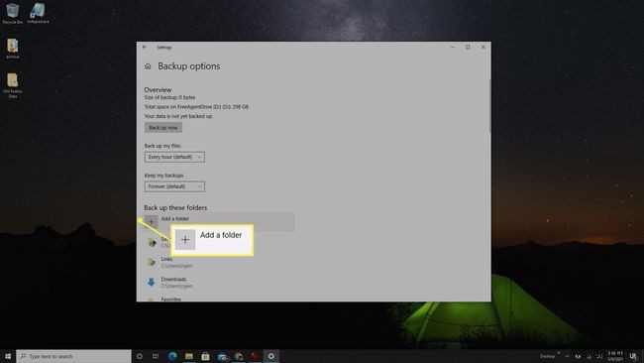Image resolution: width=644 pixels, height=363 pixels.
Task: Maximize the Settings window
Action: [x=468, y=48]
